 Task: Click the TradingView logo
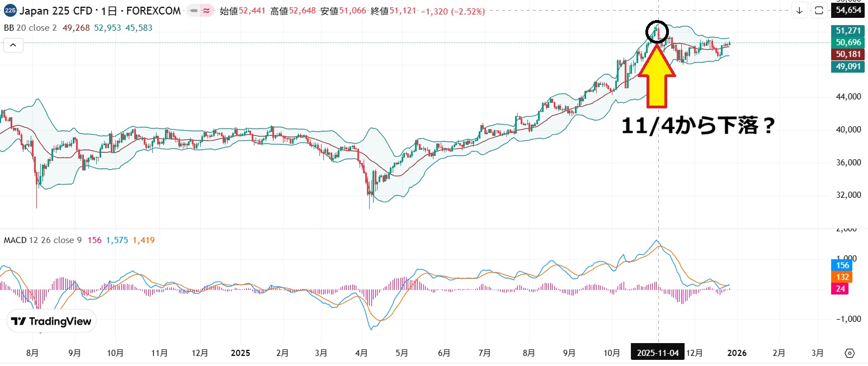[x=52, y=321]
